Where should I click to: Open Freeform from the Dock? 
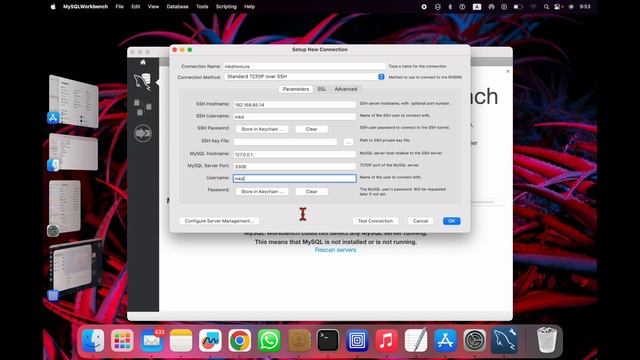[x=210, y=340]
